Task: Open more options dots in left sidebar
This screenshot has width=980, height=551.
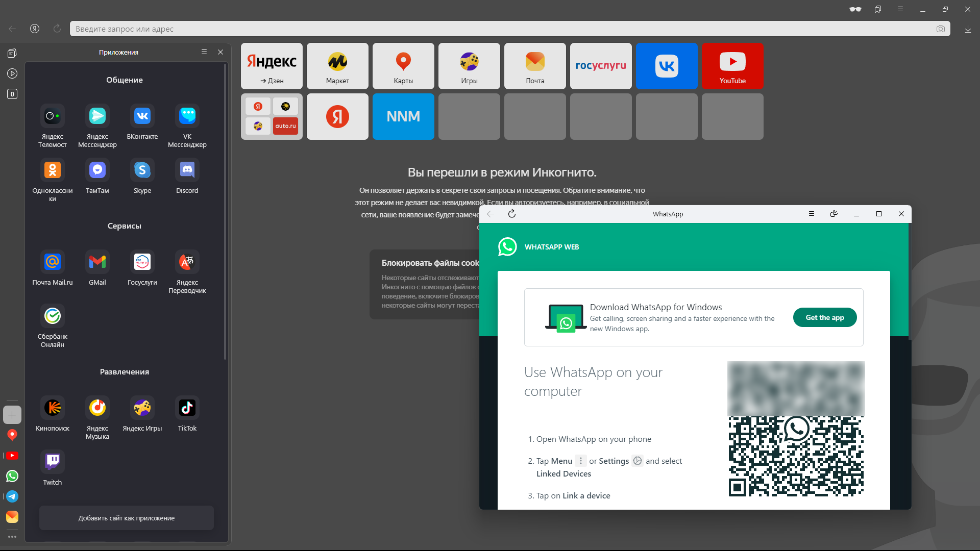Action: 12,537
